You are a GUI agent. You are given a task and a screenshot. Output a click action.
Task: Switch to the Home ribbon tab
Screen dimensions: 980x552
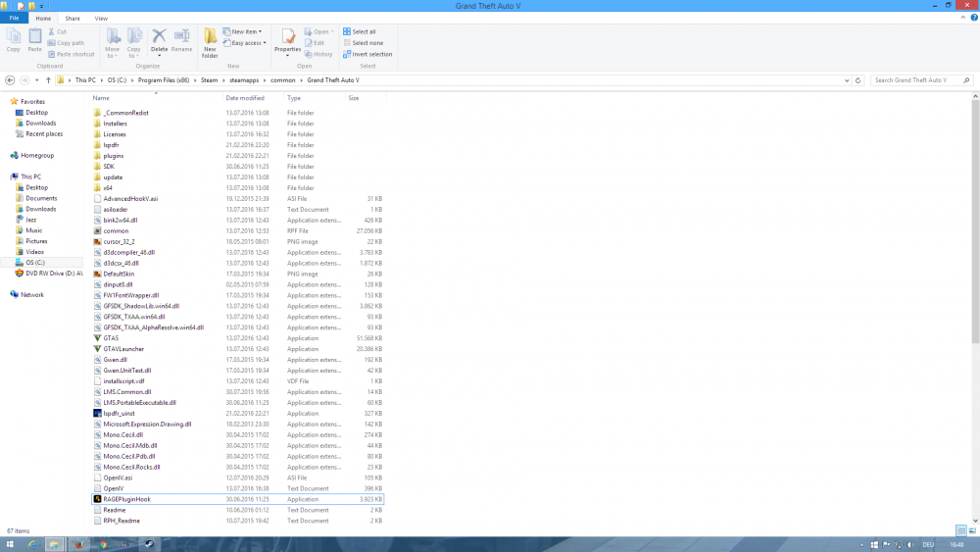click(43, 18)
